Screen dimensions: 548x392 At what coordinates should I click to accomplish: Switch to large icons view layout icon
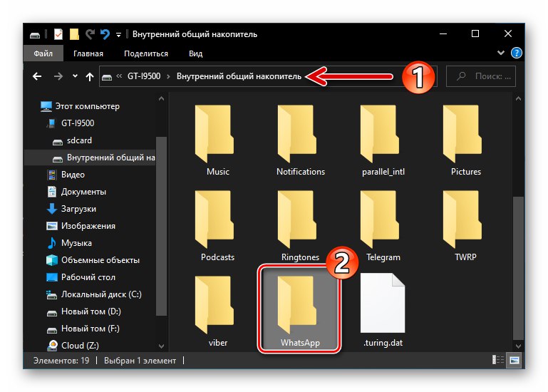pos(514,360)
